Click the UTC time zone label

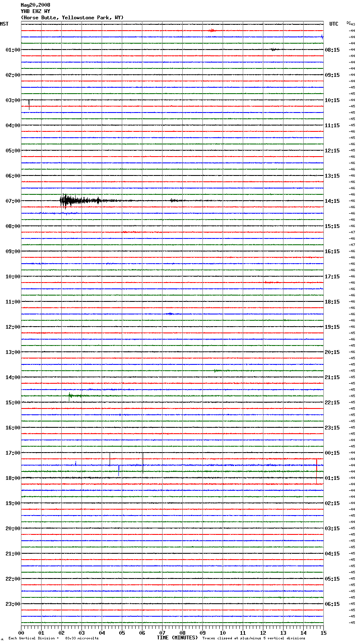[x=334, y=24]
